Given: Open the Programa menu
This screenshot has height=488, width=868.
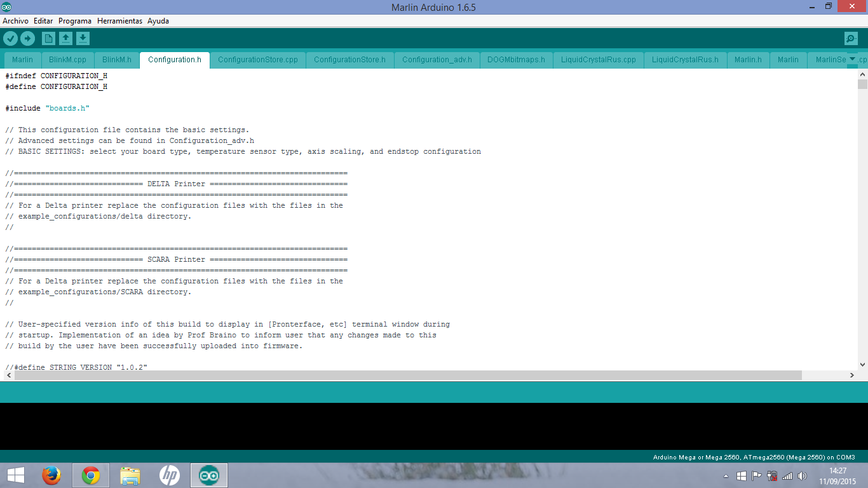Looking at the screenshot, I should pos(75,21).
